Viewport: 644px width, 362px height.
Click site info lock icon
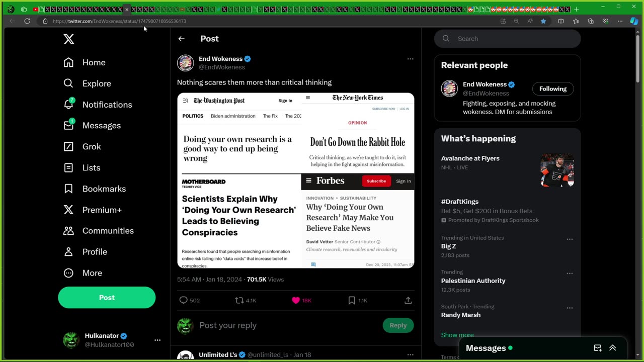pyautogui.click(x=45, y=21)
